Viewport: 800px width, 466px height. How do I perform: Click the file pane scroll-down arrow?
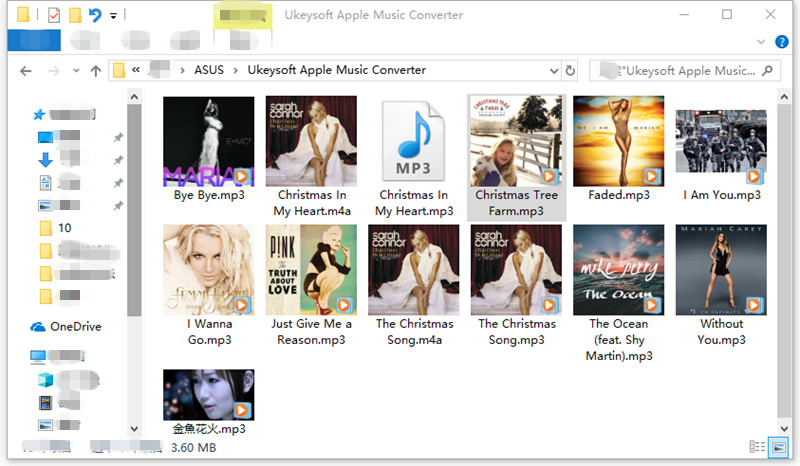click(x=784, y=429)
